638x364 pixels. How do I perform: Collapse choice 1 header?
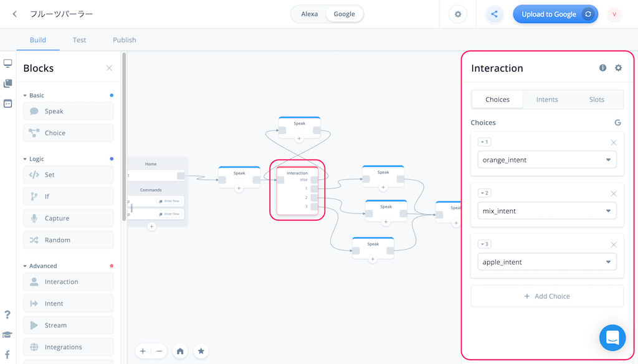coord(484,142)
